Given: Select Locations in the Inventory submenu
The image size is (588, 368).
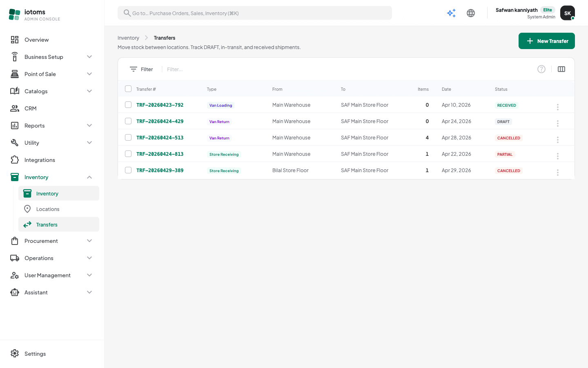Looking at the screenshot, I should coord(59,209).
